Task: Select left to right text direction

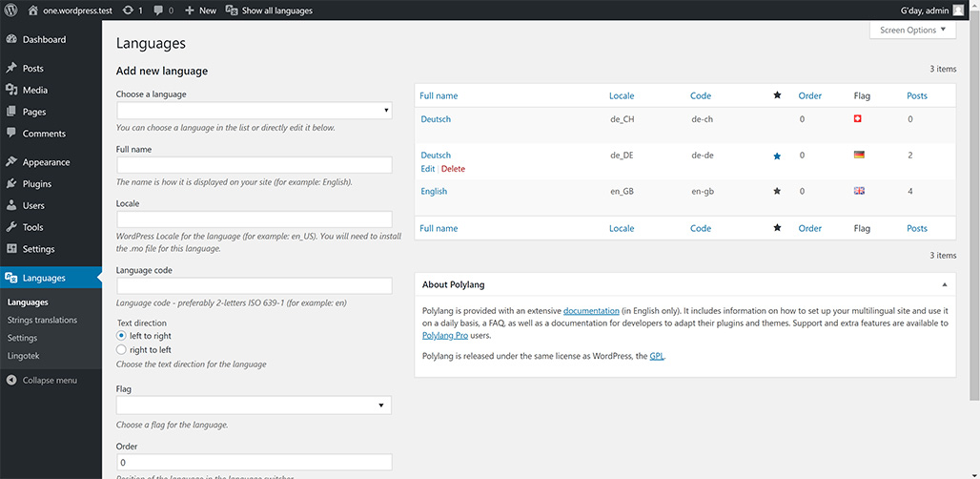Action: pyautogui.click(x=121, y=336)
